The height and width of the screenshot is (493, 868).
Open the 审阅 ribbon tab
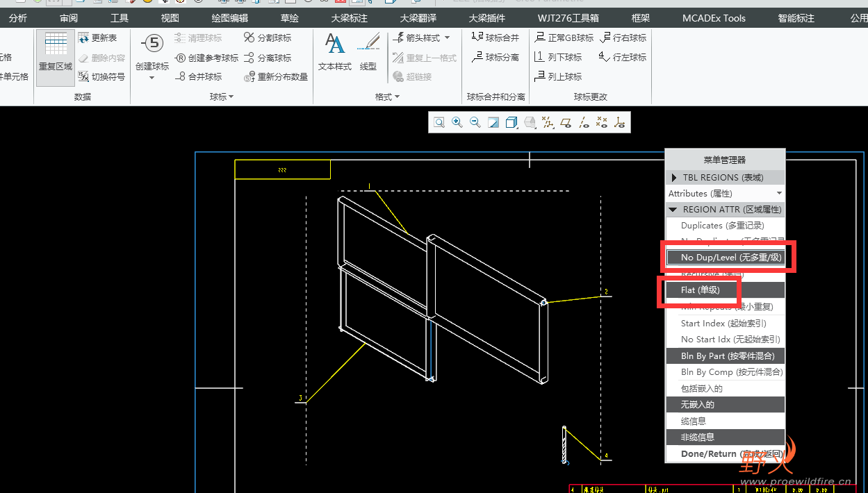tap(69, 18)
